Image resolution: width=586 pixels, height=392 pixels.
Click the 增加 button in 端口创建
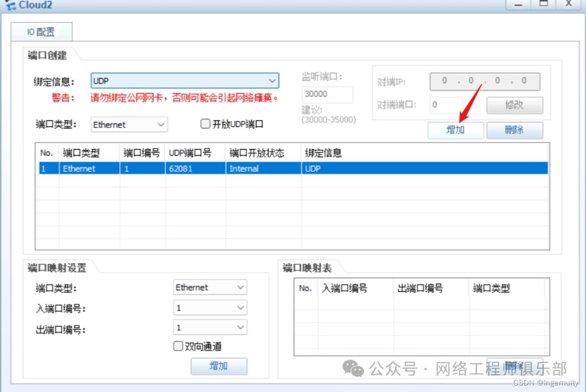(x=456, y=130)
